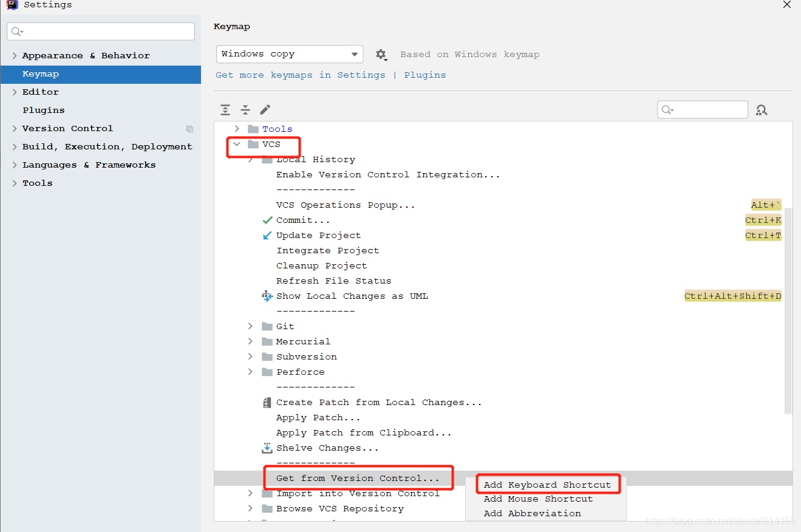Open the Get more keymaps in Settings link
This screenshot has width=801, height=532.
301,75
